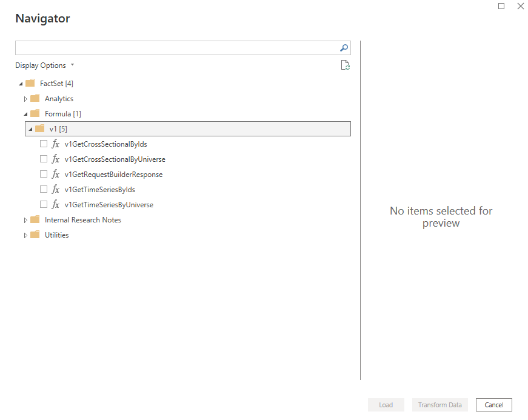This screenshot has height=420, width=528.
Task: Click the search magnifier icon
Action: (344, 47)
